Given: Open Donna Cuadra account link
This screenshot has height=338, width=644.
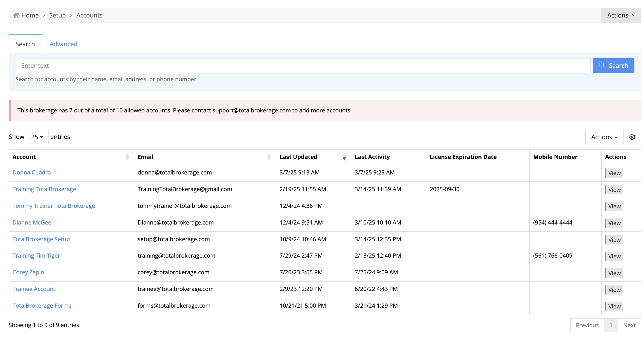Looking at the screenshot, I should [32, 173].
